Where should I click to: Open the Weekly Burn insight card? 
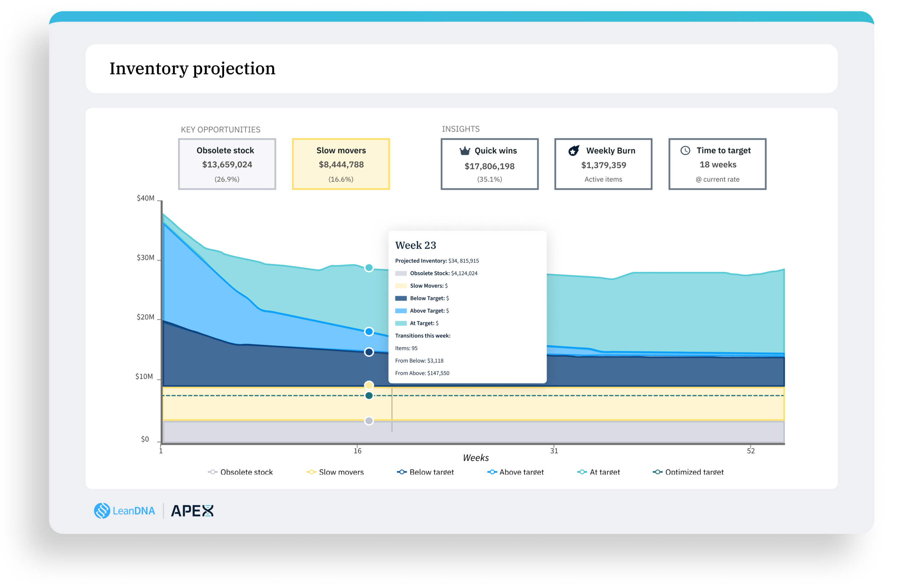[603, 164]
